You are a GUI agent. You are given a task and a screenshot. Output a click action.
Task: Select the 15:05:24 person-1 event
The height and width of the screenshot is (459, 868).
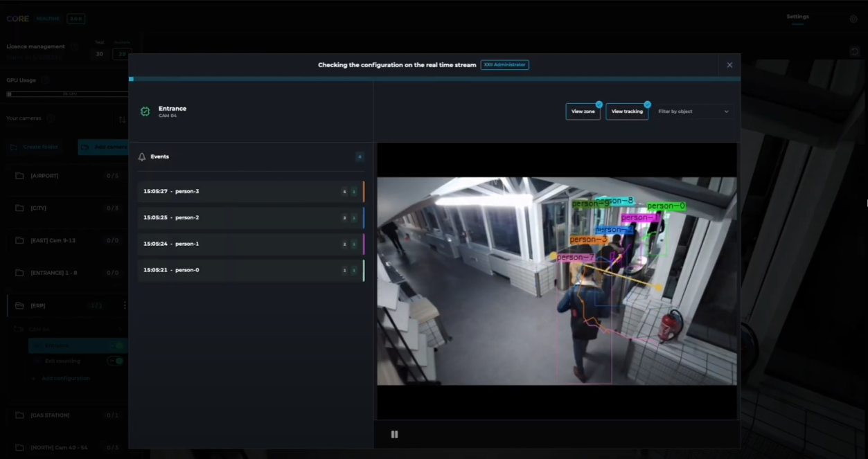(x=251, y=244)
